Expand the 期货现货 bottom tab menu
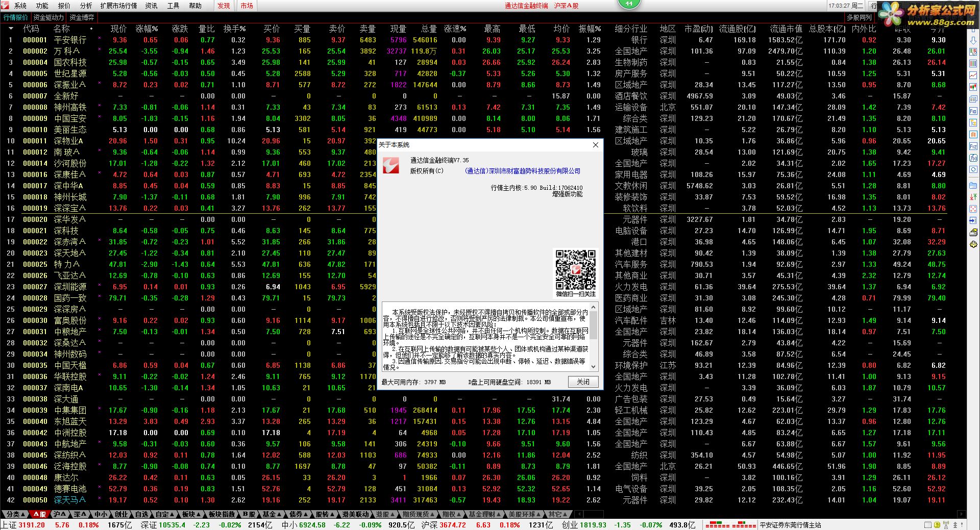This screenshot has width=980, height=530. click(x=419, y=514)
